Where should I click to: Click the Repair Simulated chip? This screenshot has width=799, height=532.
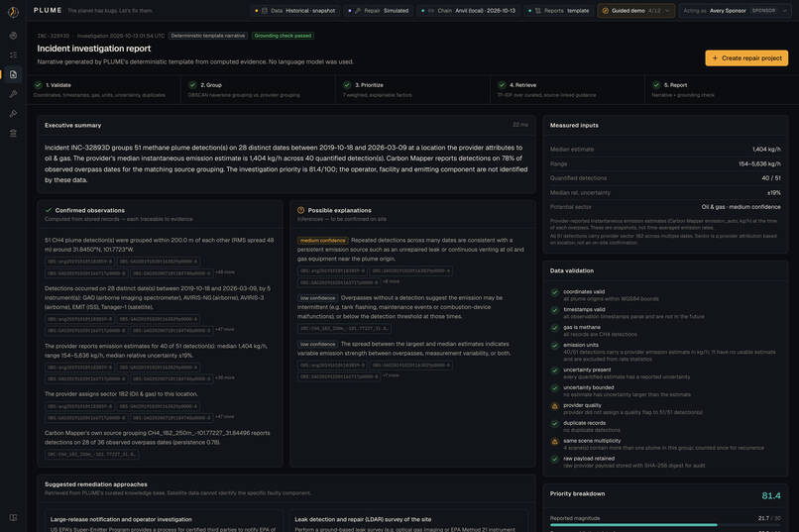coord(379,11)
